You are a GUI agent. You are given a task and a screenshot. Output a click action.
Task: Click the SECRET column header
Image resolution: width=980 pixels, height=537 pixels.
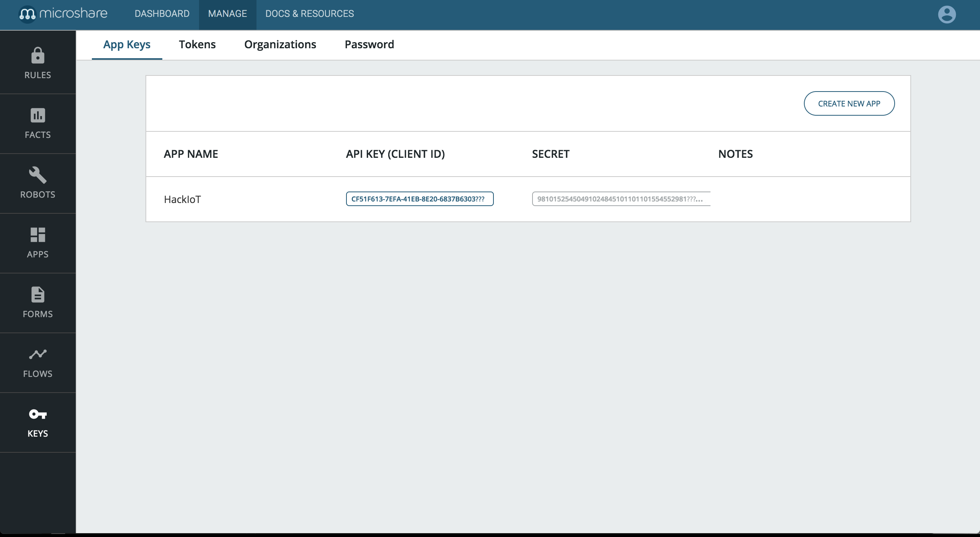550,154
